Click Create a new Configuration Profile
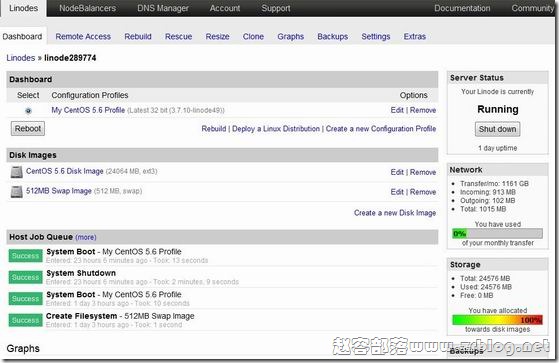 [x=381, y=129]
